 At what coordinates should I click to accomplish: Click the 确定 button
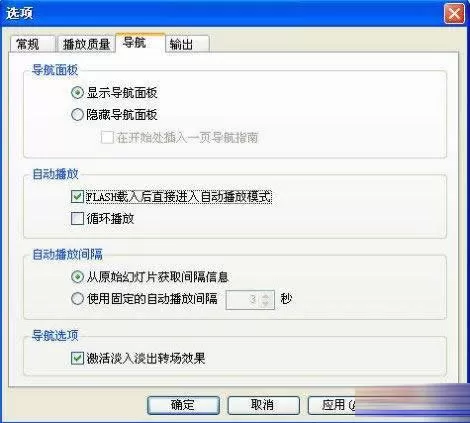[x=183, y=405]
